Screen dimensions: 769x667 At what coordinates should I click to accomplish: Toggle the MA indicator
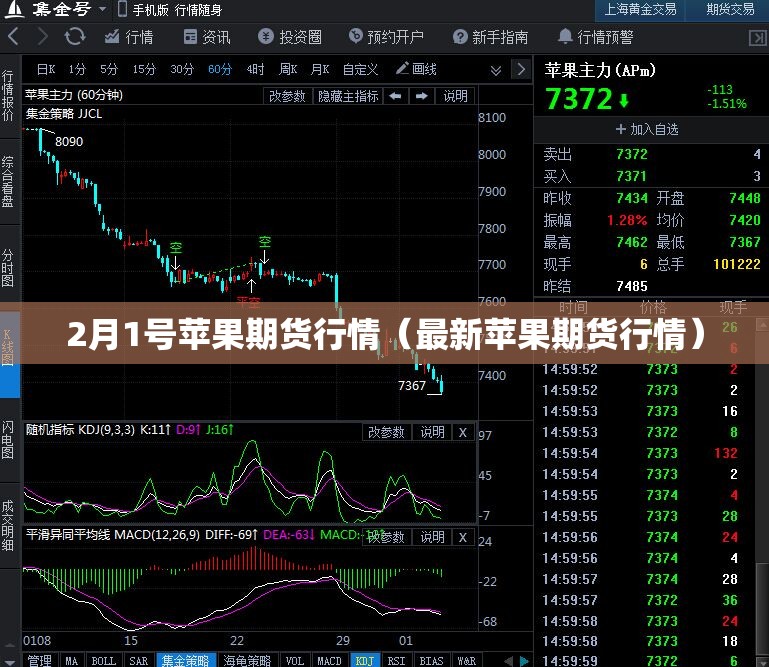click(x=72, y=660)
